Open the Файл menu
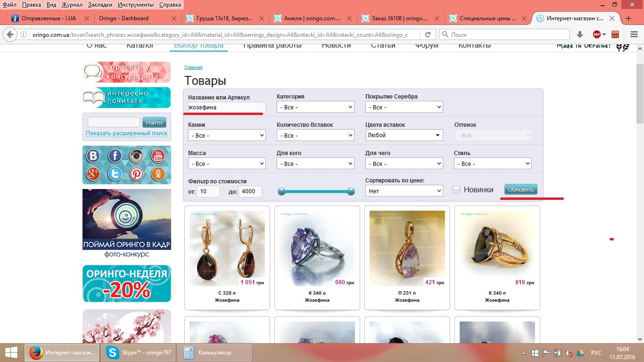644x362 pixels. coord(9,5)
